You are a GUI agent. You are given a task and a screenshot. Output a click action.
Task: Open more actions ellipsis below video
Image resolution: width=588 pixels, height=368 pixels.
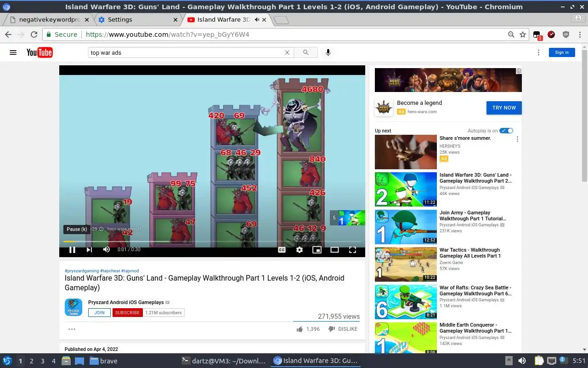tap(72, 329)
